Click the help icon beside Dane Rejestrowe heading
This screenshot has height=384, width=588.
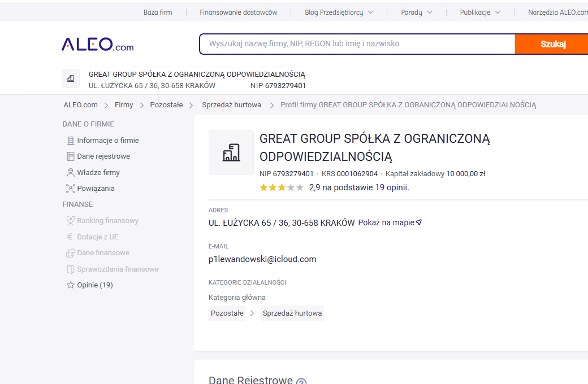click(301, 381)
